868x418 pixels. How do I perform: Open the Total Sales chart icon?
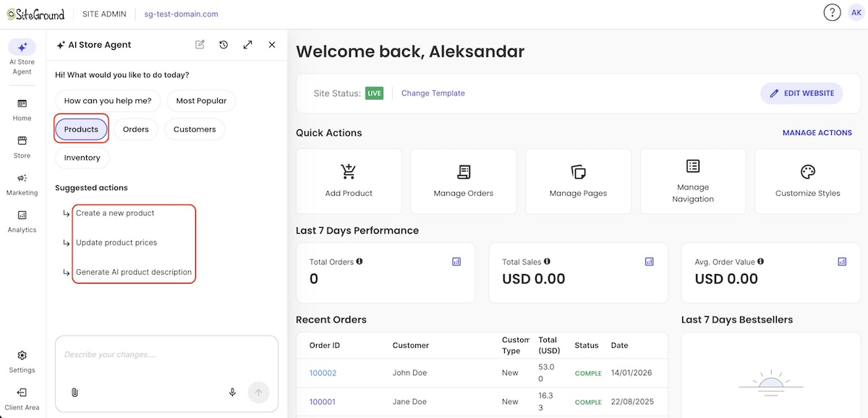pyautogui.click(x=649, y=262)
